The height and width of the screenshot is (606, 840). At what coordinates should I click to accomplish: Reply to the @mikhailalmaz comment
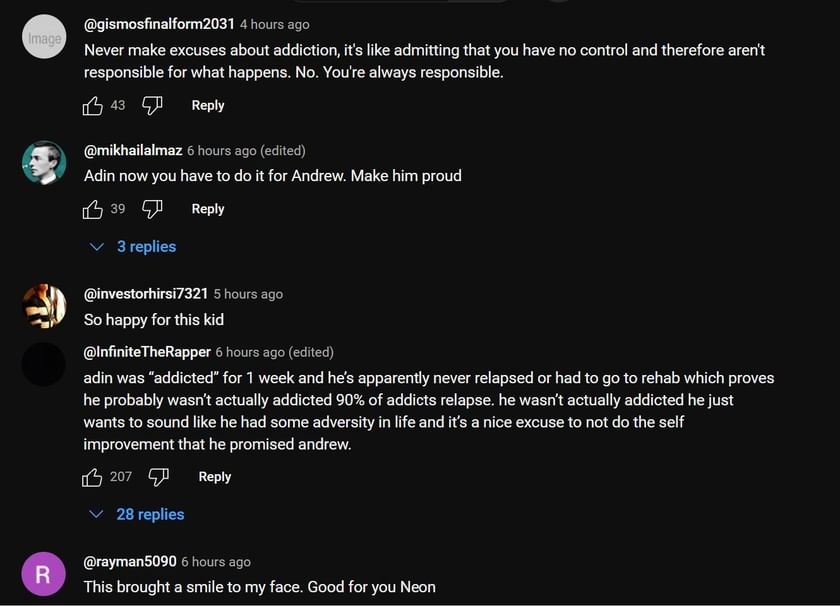click(208, 209)
